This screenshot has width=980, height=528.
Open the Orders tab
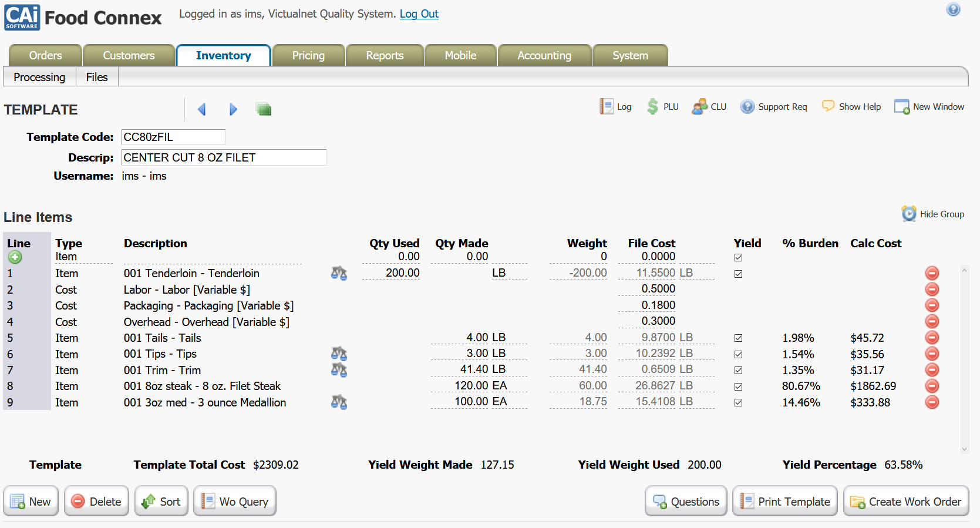point(45,55)
